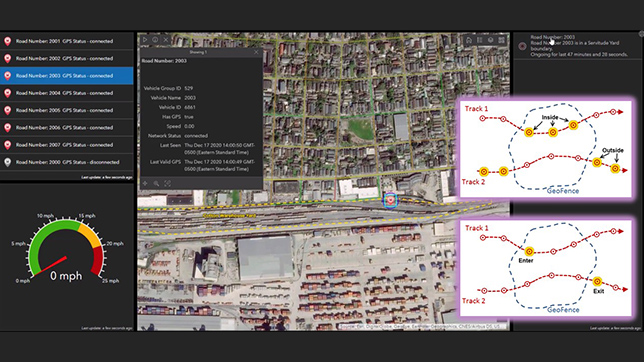Screen dimensions: 644x362
Task: Open the Road Number 2003 yard boundary alert text
Action: click(579, 46)
